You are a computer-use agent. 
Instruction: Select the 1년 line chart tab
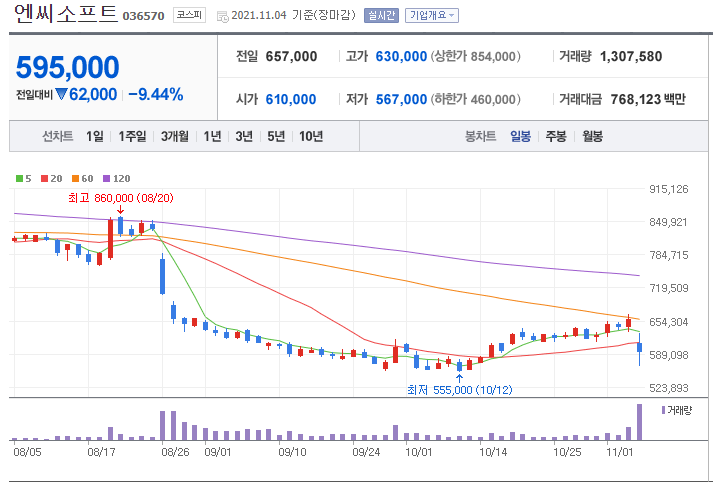pos(212,136)
